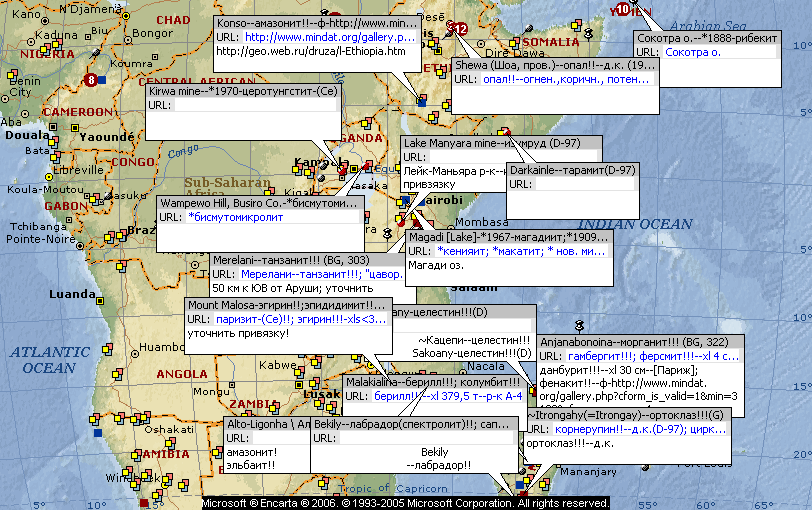This screenshot has height=510, width=812.
Task: Click the numbered pushpin 12 in Ethiopia
Action: (460, 29)
